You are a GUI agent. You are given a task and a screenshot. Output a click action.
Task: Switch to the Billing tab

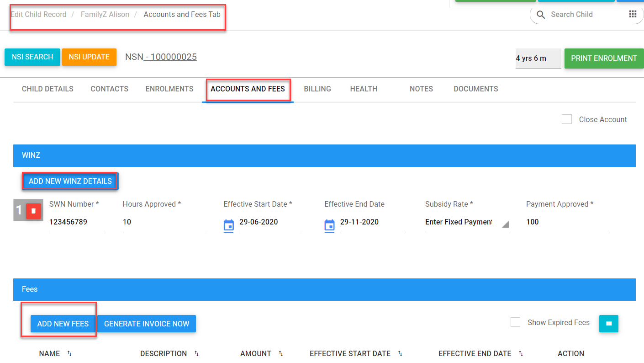317,89
